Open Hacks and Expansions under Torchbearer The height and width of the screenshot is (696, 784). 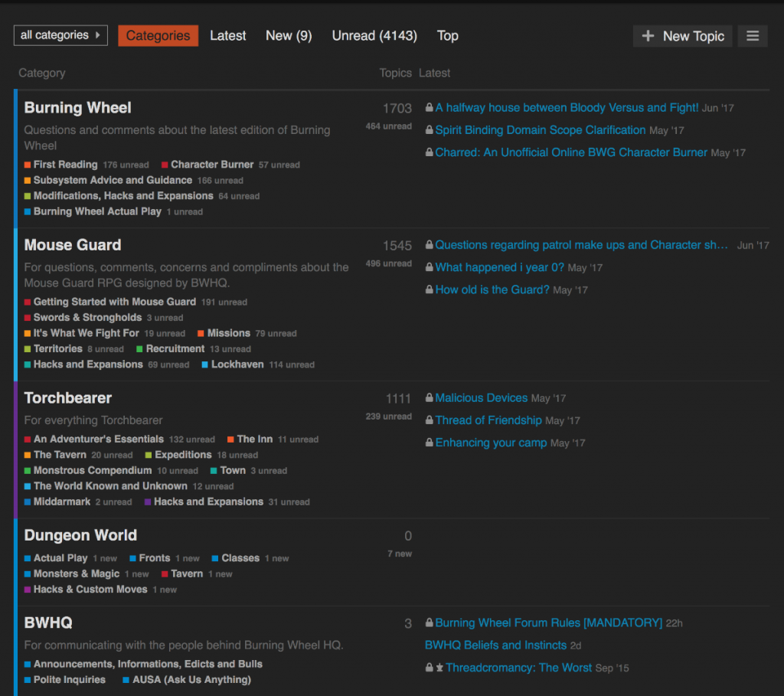point(208,502)
